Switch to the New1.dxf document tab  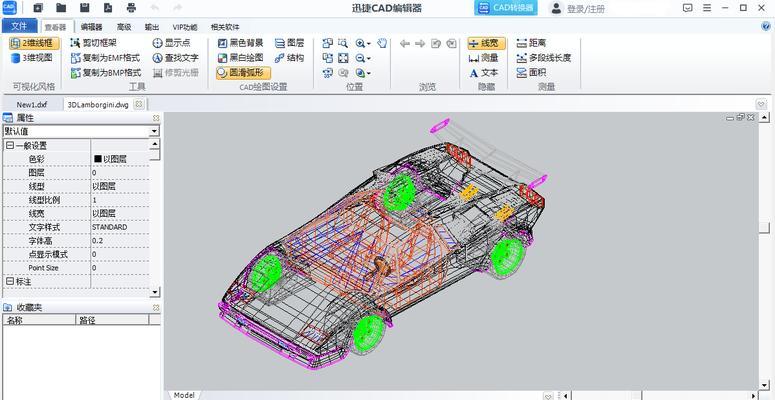click(32, 104)
